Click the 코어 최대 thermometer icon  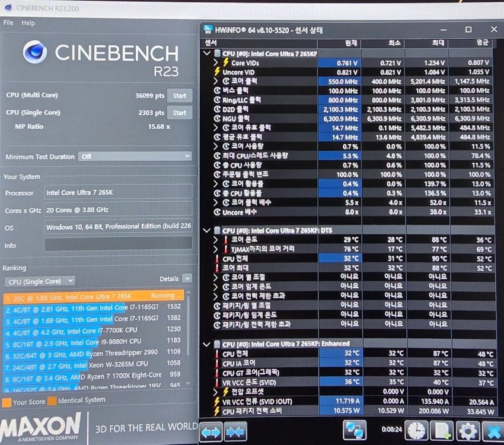tap(217, 268)
